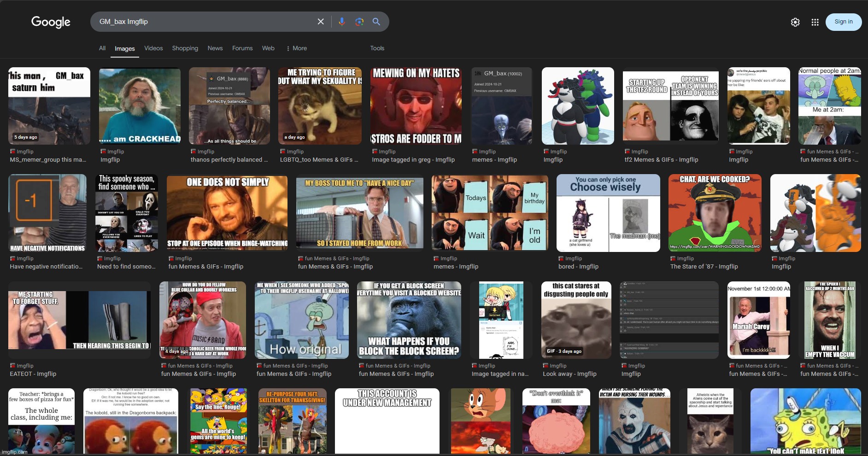Screen dimensions: 868x456
Task: Switch to the Shopping tab
Action: click(x=185, y=48)
